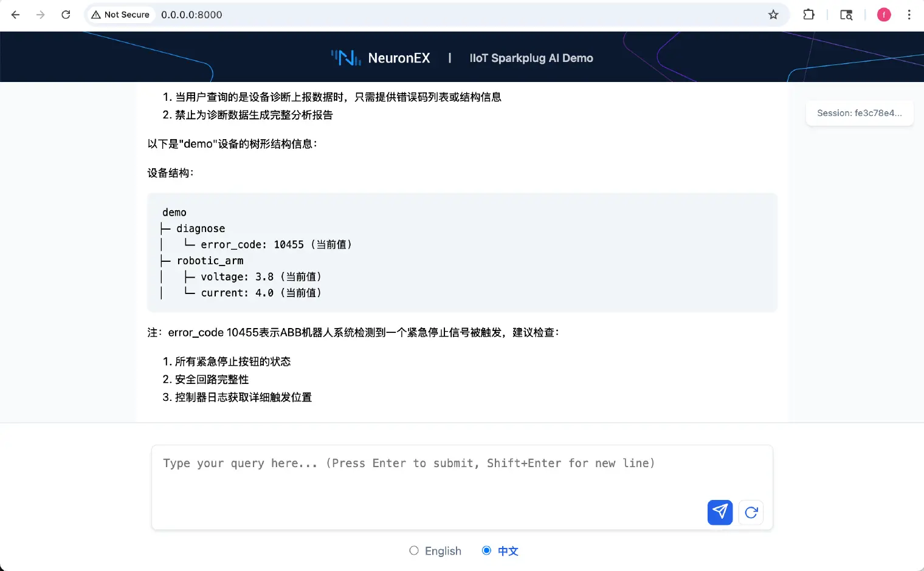This screenshot has width=924, height=571.
Task: Open the browser profile avatar
Action: (884, 15)
